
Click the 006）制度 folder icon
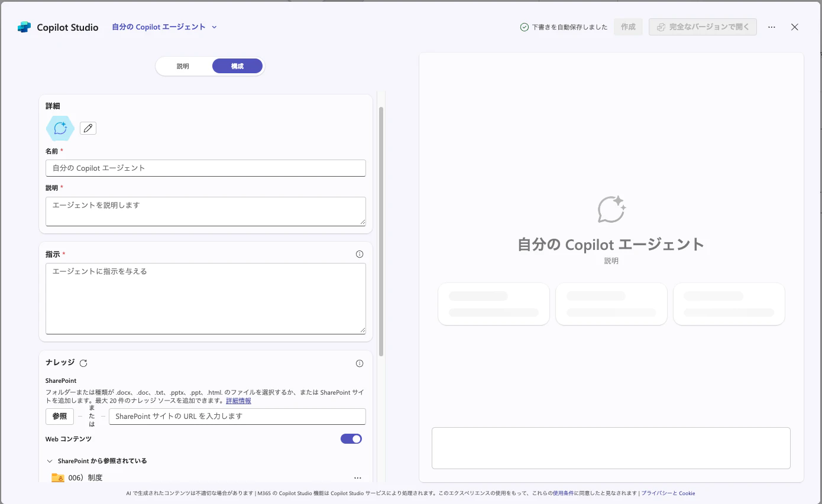[x=57, y=477]
